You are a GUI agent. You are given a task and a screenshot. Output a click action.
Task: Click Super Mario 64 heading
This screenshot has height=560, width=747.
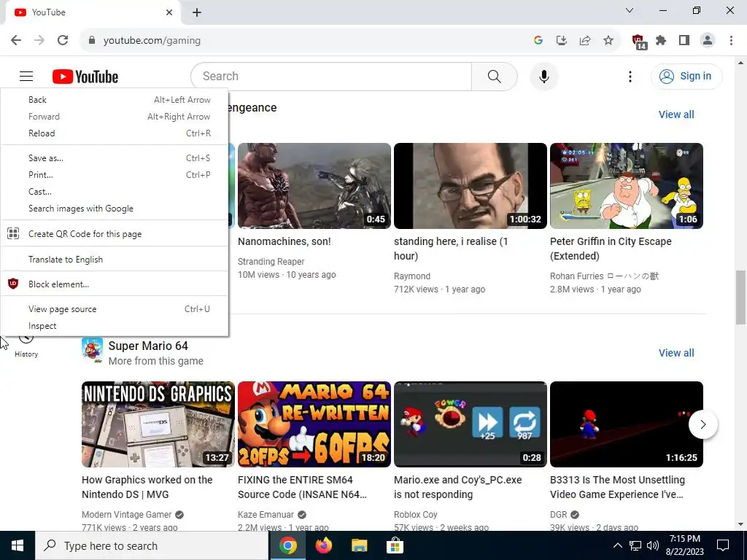point(148,346)
